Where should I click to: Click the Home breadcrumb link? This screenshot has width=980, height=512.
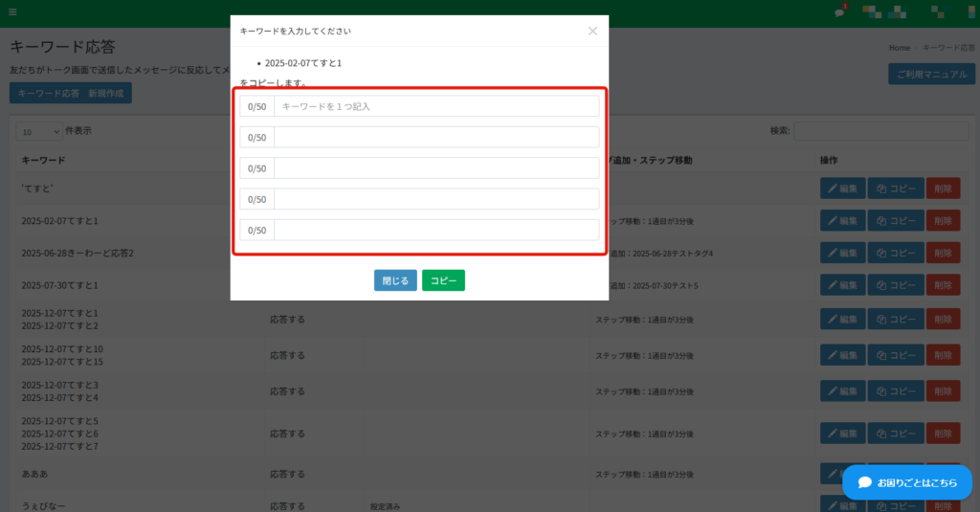pos(899,47)
